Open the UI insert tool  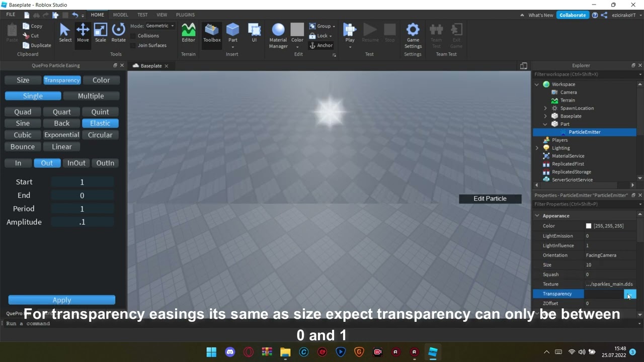pyautogui.click(x=254, y=33)
